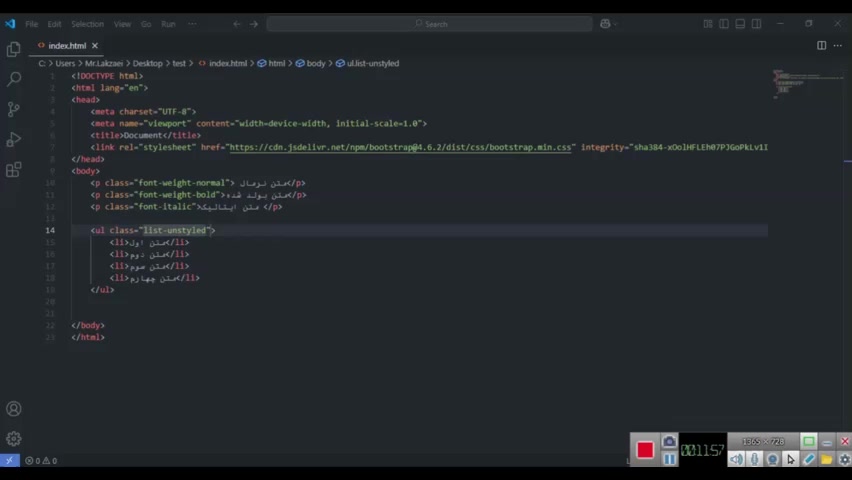Click the body breadcrumb symbol

[x=311, y=64]
